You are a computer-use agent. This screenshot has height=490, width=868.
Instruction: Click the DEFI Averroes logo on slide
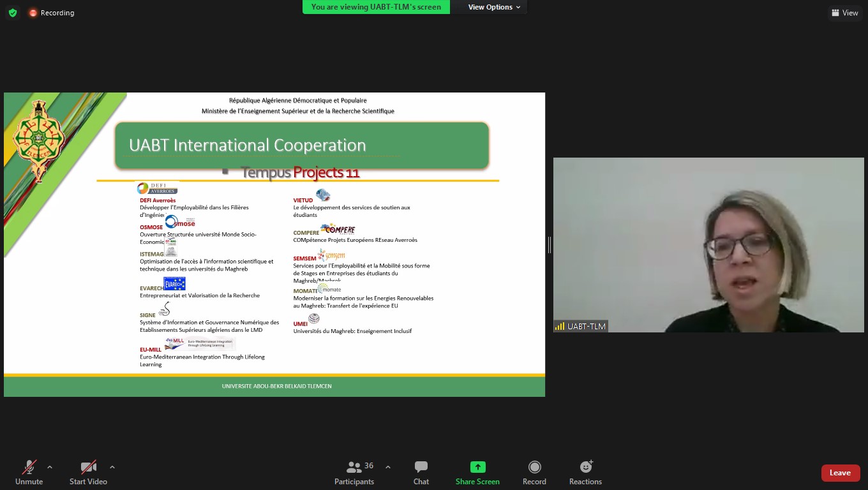[x=157, y=188]
